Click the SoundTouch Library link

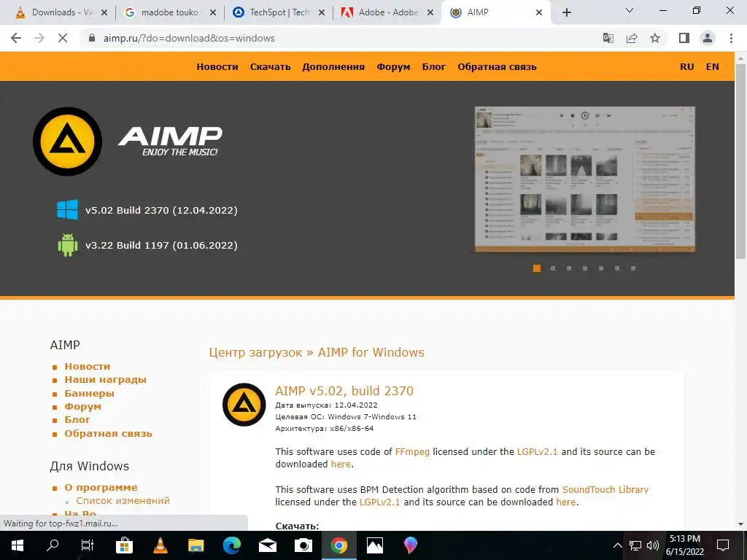(x=605, y=489)
